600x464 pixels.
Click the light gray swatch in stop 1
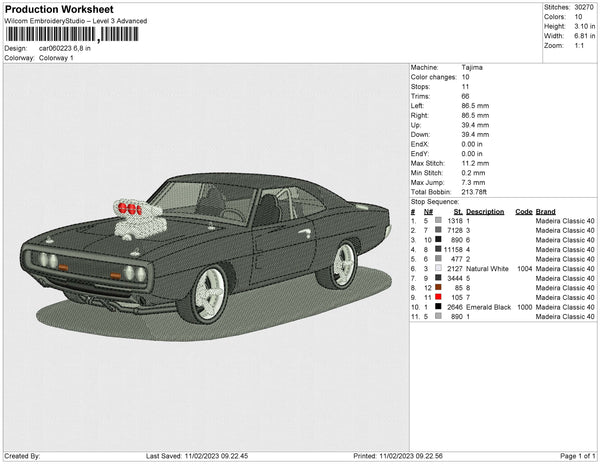pyautogui.click(x=438, y=221)
